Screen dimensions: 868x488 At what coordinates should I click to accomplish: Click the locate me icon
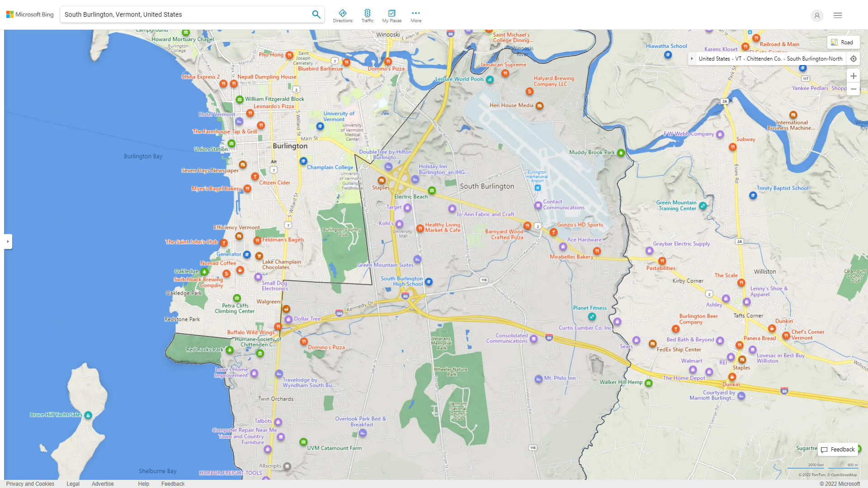[853, 59]
